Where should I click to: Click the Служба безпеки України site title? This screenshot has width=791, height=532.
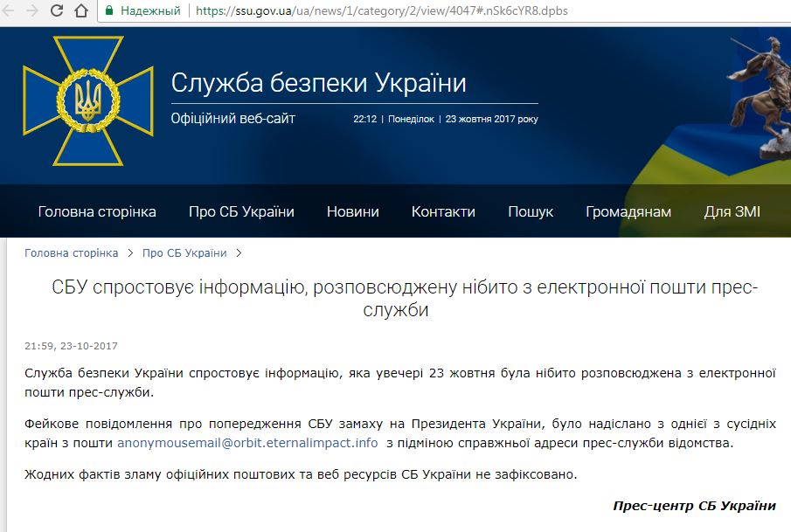[x=319, y=83]
